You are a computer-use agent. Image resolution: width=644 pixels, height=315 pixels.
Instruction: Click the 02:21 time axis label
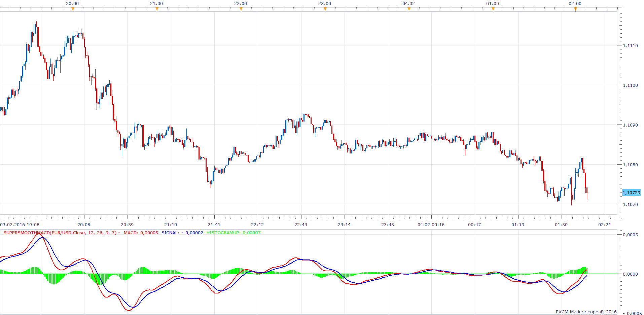[x=605, y=224]
